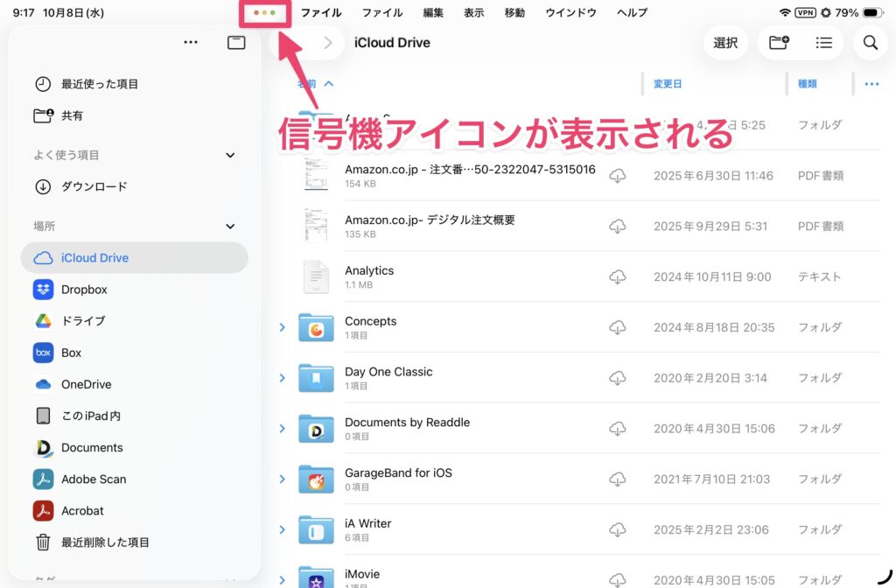Collapse the よく使う項目 section
This screenshot has width=896, height=588.
pos(230,155)
